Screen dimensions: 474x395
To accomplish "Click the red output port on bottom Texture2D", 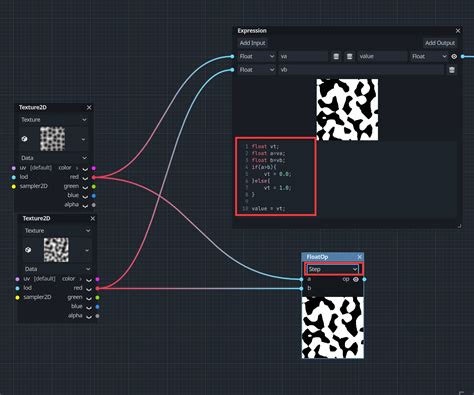I will [x=97, y=288].
